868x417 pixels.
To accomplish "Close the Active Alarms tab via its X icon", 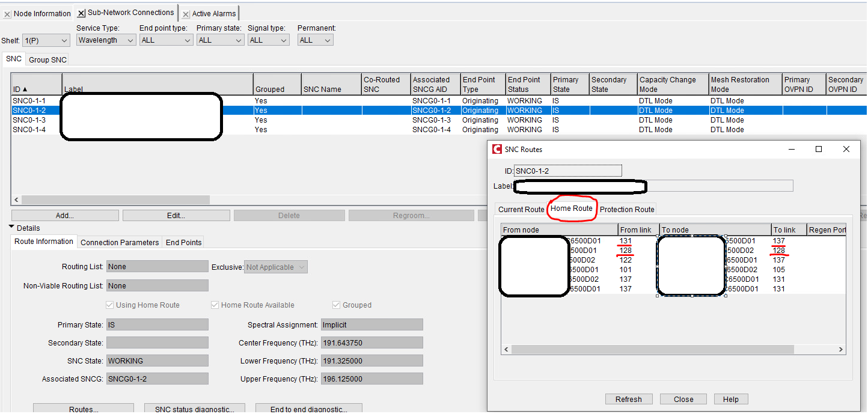I will click(186, 14).
